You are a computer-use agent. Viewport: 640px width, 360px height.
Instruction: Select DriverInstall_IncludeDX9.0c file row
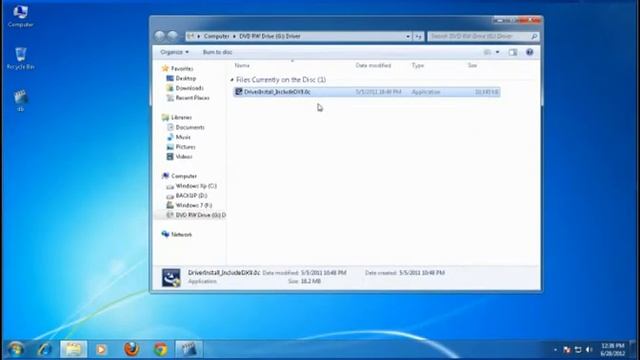coord(367,92)
